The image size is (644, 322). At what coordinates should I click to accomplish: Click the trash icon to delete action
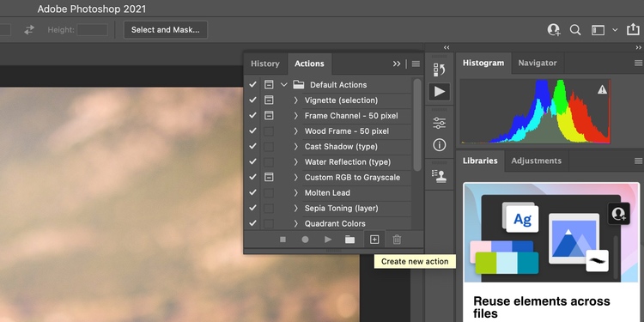click(x=397, y=240)
